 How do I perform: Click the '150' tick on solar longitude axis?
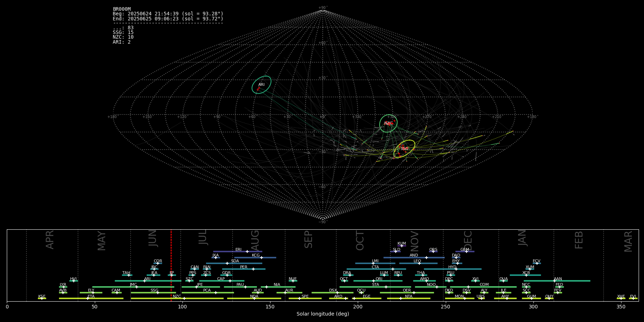270,307
